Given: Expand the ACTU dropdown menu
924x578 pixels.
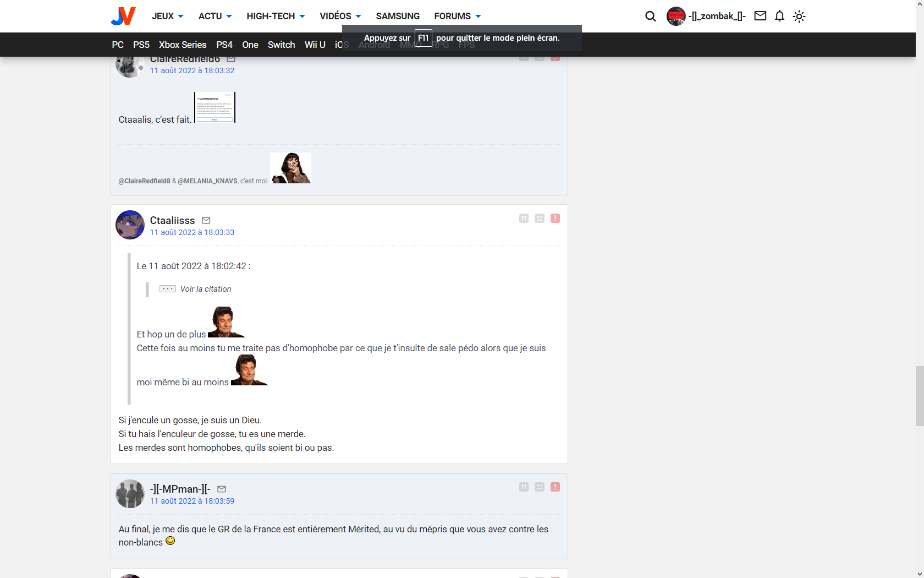Looking at the screenshot, I should [215, 16].
